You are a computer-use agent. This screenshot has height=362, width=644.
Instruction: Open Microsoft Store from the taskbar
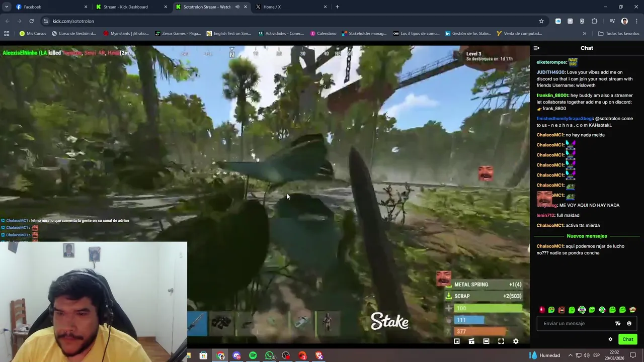click(203, 355)
